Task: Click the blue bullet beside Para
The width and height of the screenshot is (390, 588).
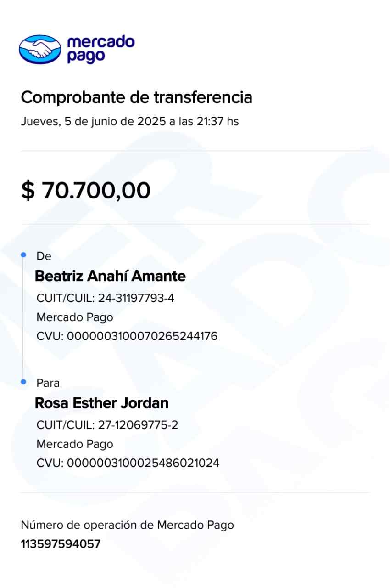Action: 23,381
